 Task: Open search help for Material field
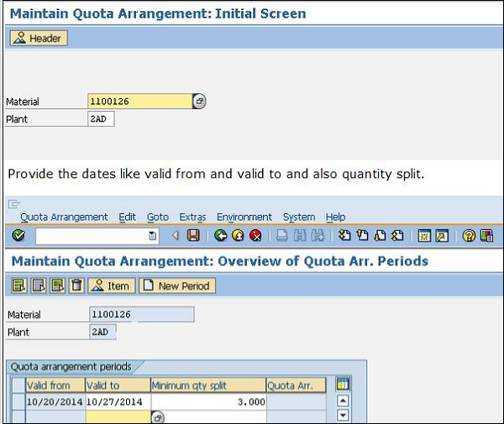click(199, 102)
